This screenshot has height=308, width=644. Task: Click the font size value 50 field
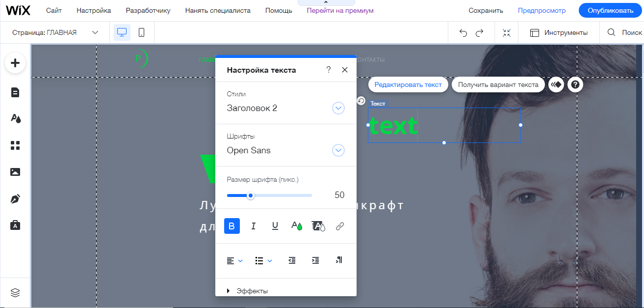coord(339,195)
